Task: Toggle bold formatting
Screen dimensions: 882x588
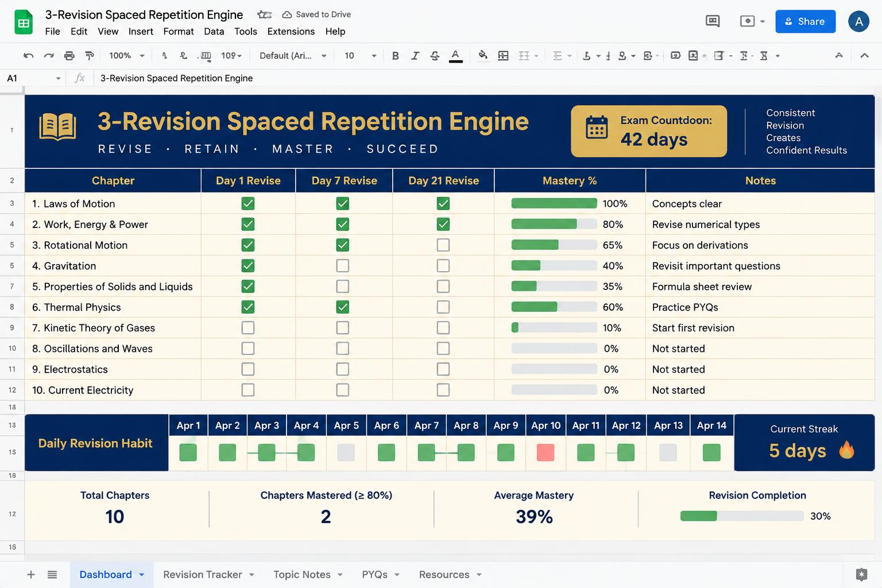Action: tap(395, 56)
